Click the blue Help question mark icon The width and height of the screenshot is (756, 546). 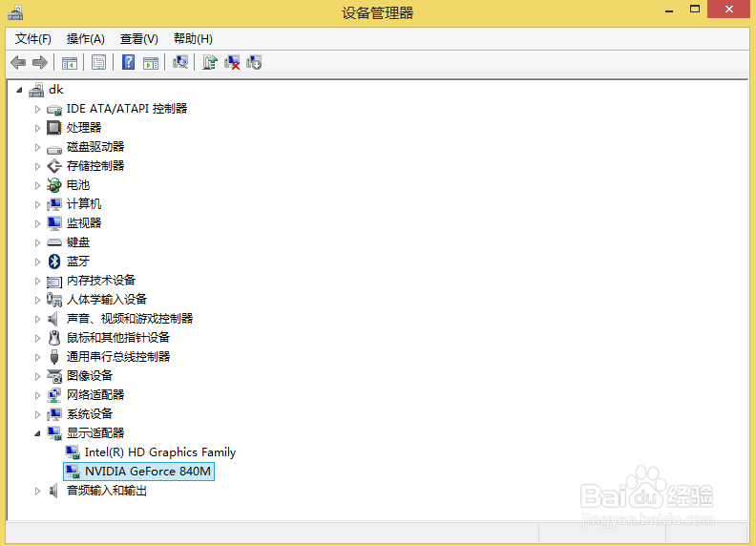(x=128, y=62)
